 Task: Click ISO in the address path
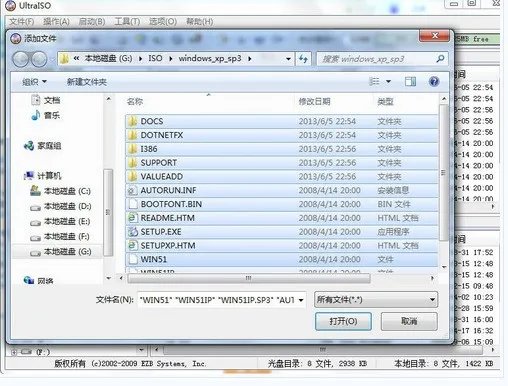(155, 59)
